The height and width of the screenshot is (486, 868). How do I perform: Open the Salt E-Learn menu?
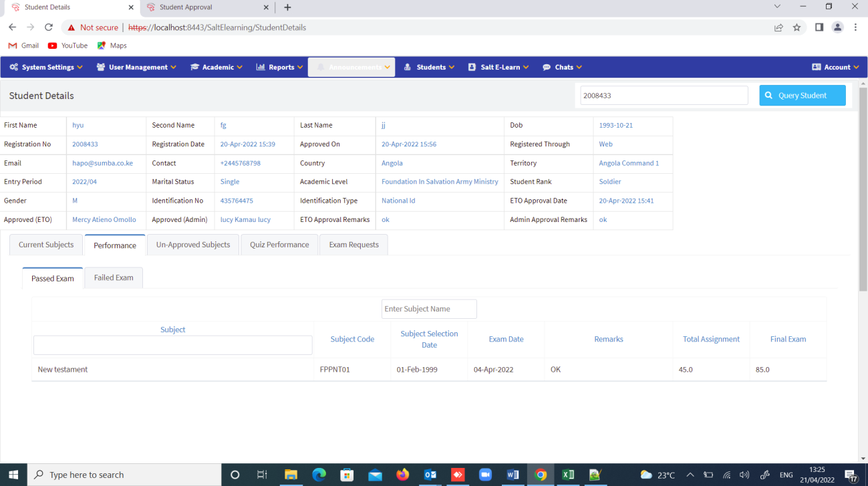click(498, 67)
